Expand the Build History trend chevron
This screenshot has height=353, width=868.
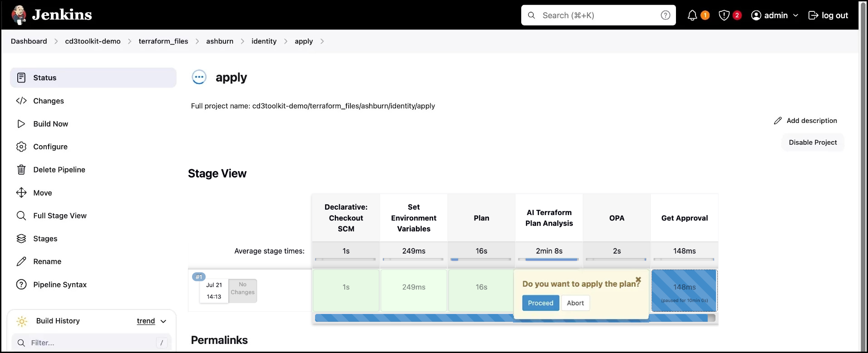point(163,321)
